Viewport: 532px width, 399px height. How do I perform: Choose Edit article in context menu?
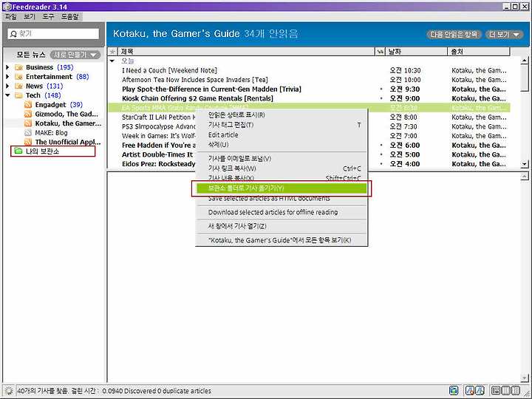click(282, 134)
